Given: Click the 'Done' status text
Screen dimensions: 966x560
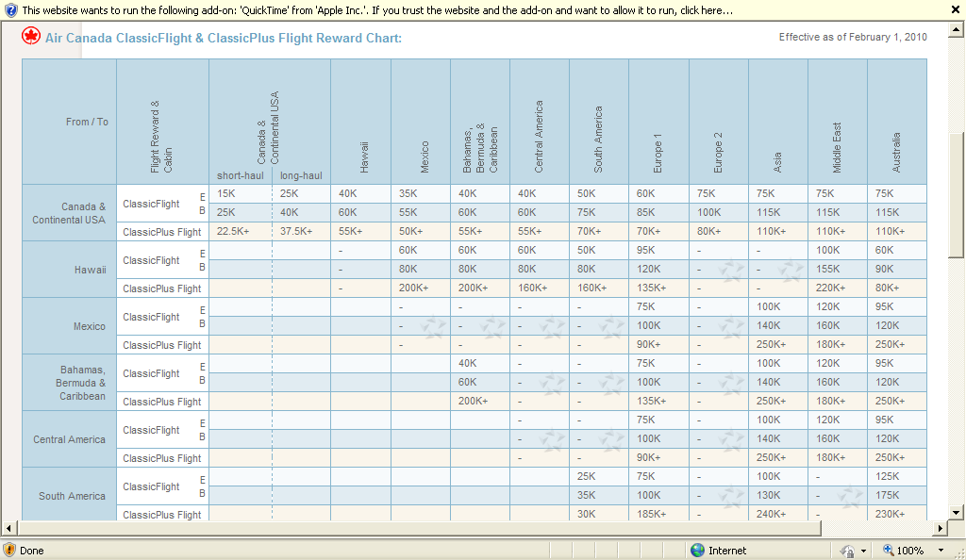Looking at the screenshot, I should pos(31,551).
